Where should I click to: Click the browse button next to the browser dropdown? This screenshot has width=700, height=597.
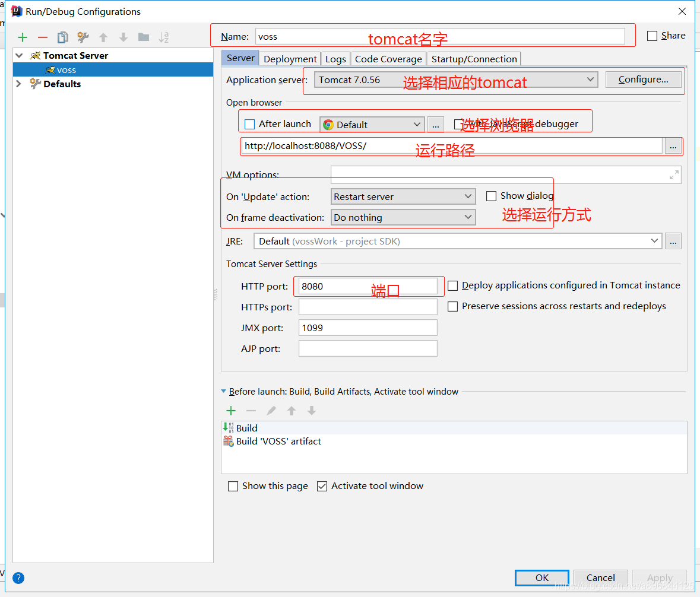[x=436, y=125]
